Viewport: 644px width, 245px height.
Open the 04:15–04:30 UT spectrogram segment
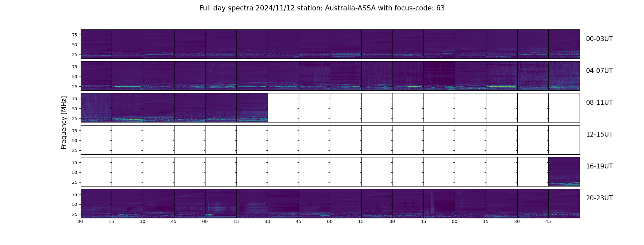pyautogui.click(x=127, y=76)
